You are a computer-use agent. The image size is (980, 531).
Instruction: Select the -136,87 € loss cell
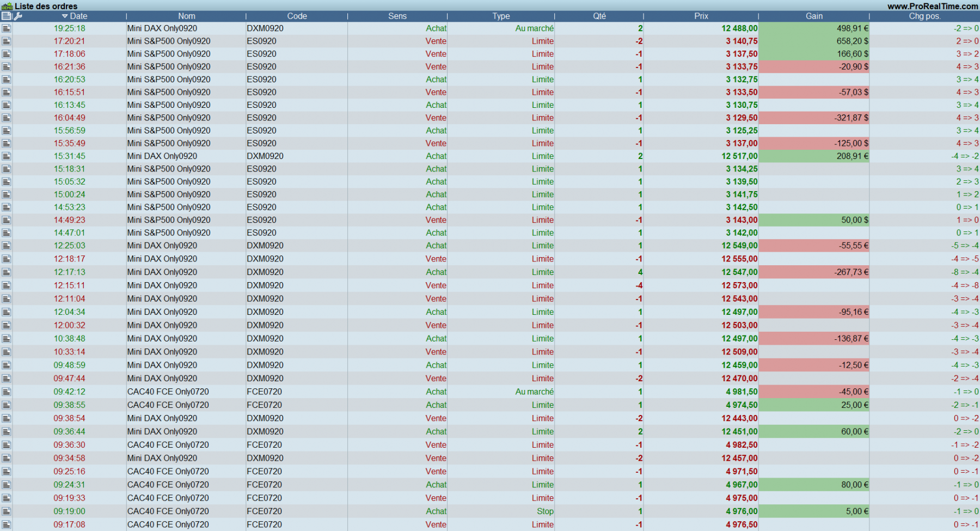[x=814, y=339]
